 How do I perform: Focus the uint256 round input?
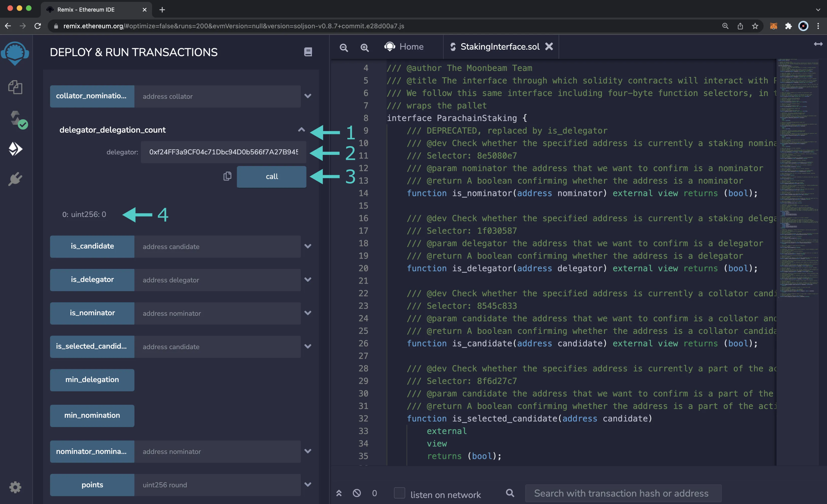pyautogui.click(x=217, y=484)
